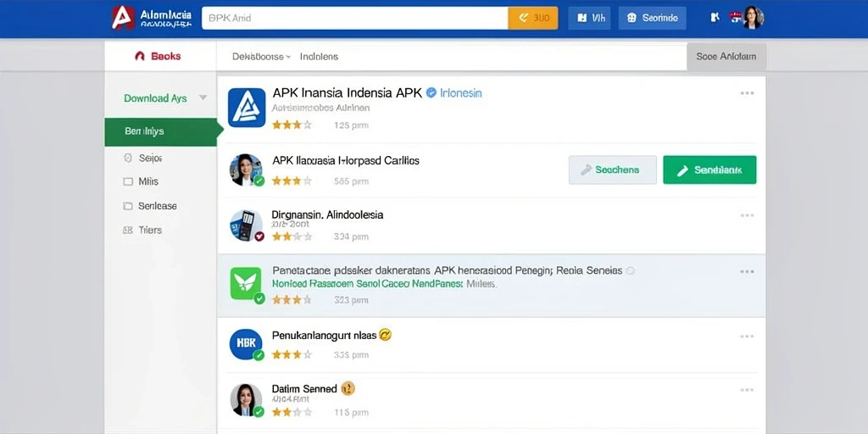Click info icon after Reola Seneies
This screenshot has width=868, height=434.
point(630,270)
